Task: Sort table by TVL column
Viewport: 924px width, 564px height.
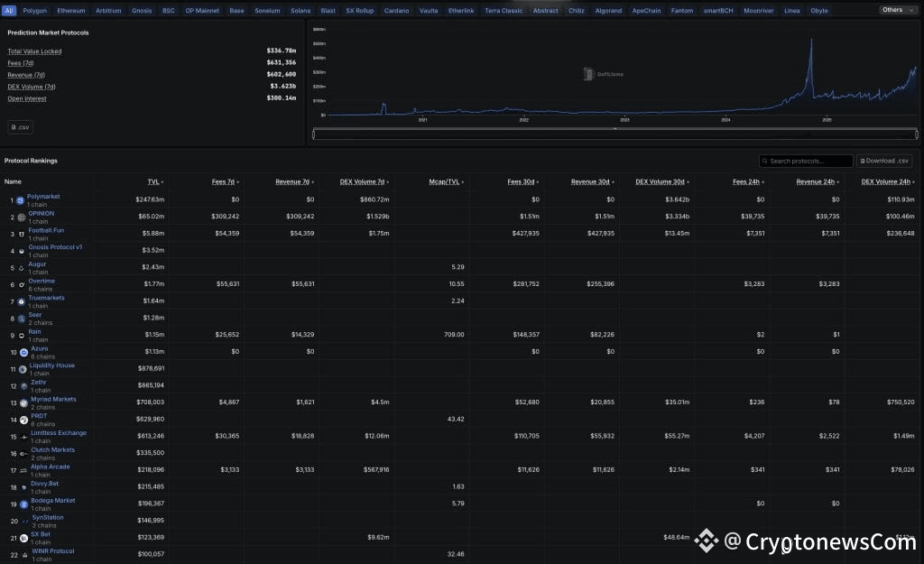Action: [x=154, y=181]
